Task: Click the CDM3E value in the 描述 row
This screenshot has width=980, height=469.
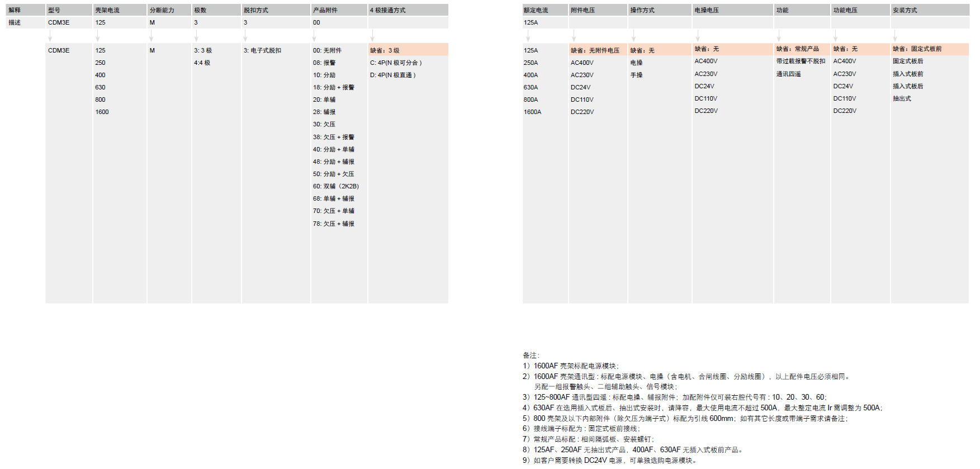Action: point(59,22)
